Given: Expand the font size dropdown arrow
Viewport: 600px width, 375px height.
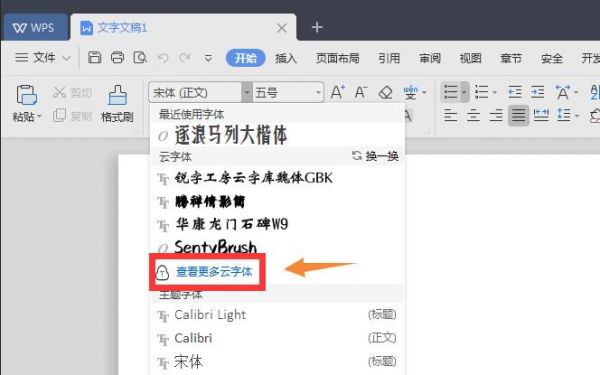Looking at the screenshot, I should click(x=318, y=93).
